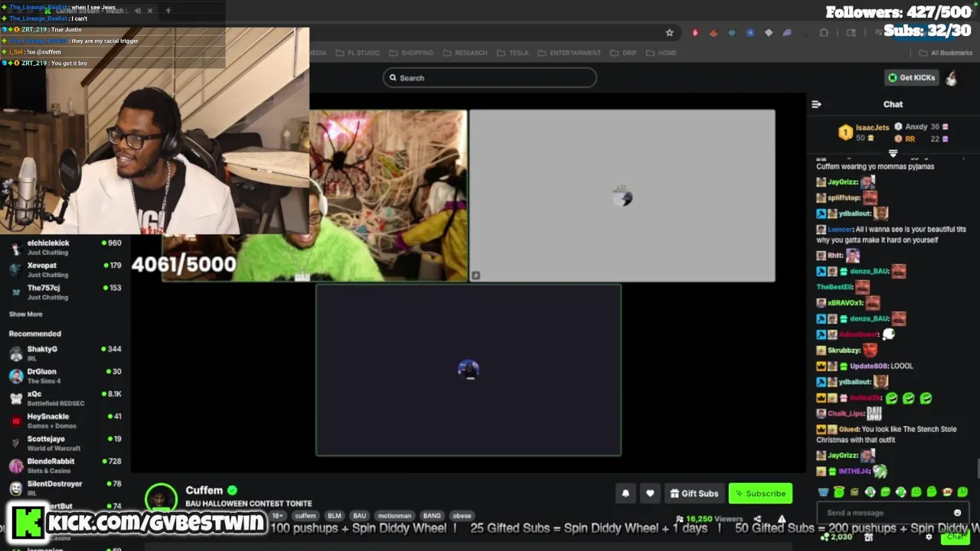The height and width of the screenshot is (551, 980).
Task: Open the ENTERTAINMENT bookmark folder
Action: click(570, 53)
